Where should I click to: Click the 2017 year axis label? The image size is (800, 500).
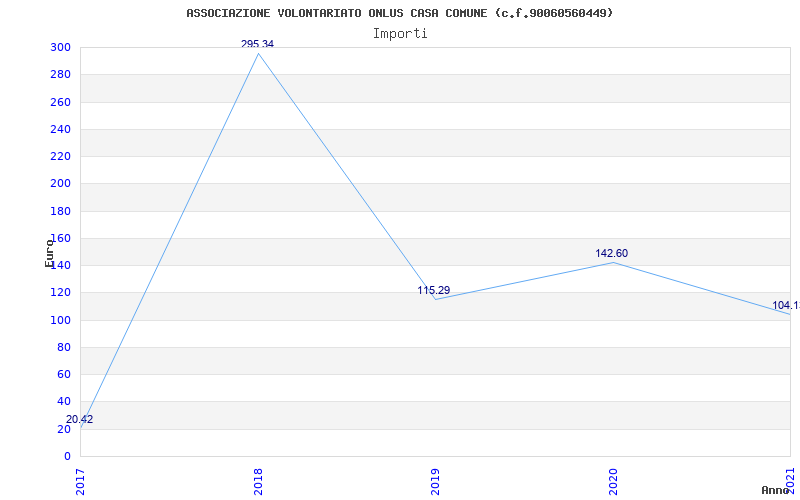coord(81,482)
